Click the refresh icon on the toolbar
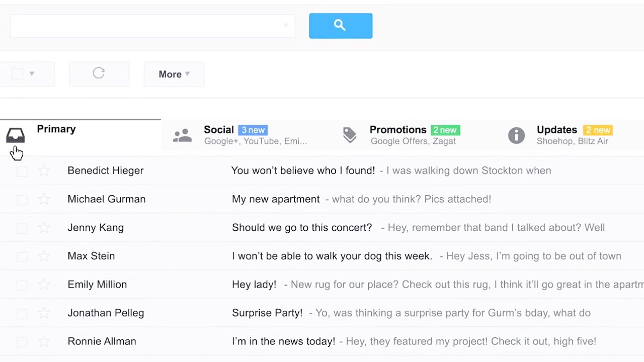 point(99,73)
